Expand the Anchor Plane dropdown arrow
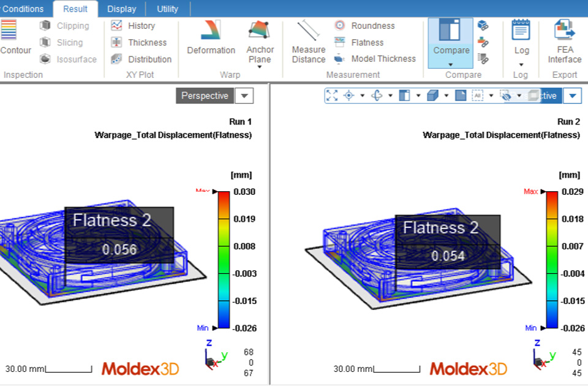Image resolution: width=588 pixels, height=386 pixels. (260, 67)
